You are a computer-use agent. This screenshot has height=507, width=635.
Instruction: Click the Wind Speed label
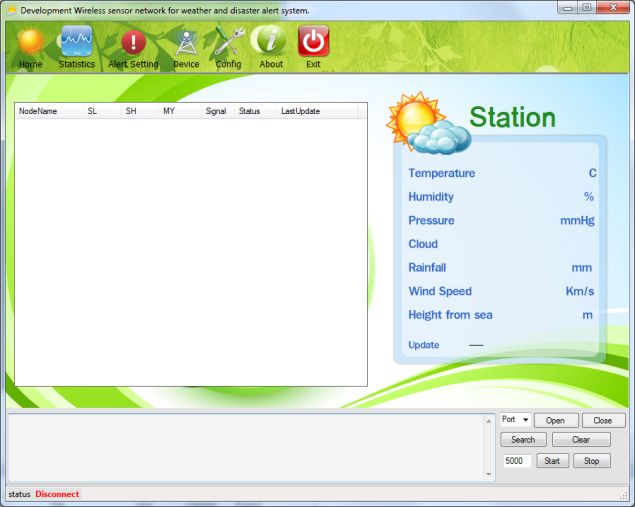[x=440, y=291]
